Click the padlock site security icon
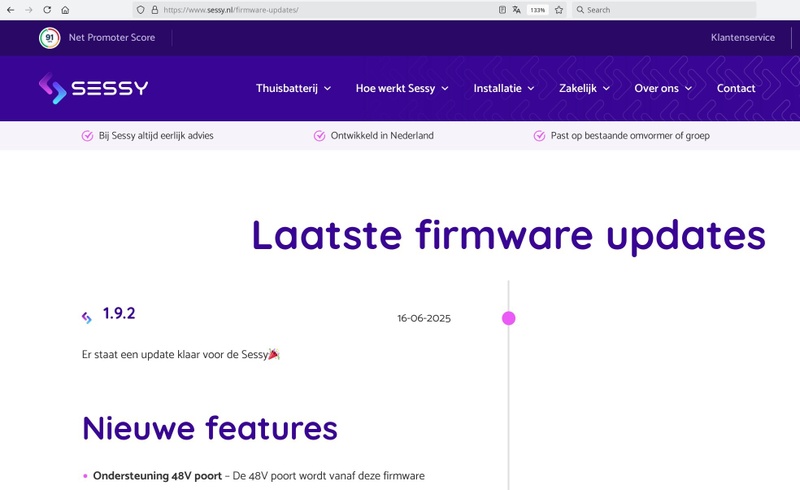The width and height of the screenshot is (800, 490). (x=155, y=10)
